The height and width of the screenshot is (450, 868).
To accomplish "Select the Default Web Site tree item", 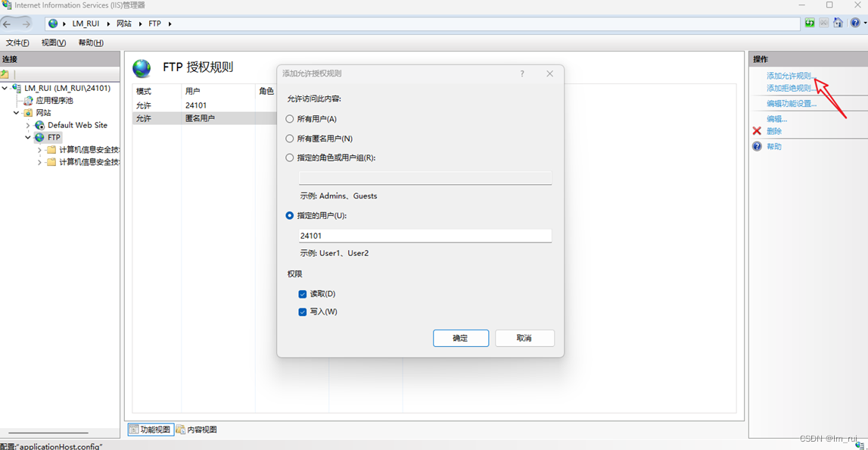I will [x=77, y=125].
